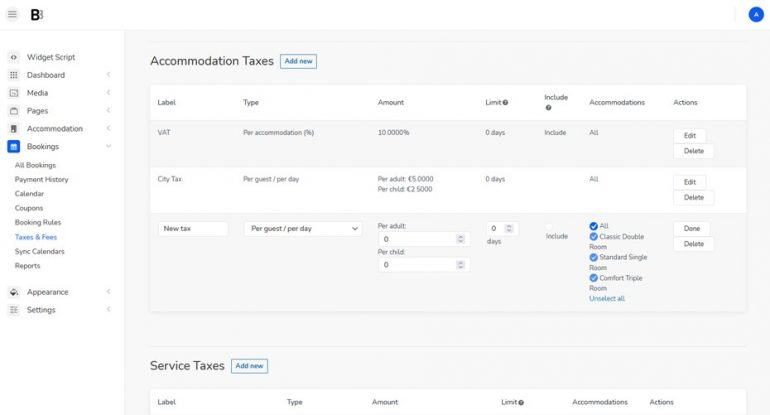Click the Widget Script code icon
Screen dimensions: 770x415
tap(14, 57)
